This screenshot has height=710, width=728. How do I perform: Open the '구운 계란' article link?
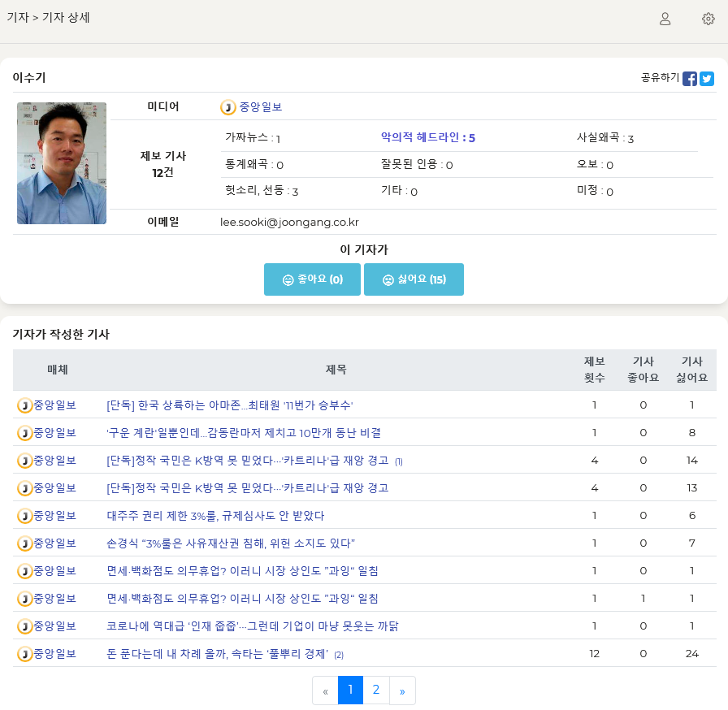pos(244,433)
